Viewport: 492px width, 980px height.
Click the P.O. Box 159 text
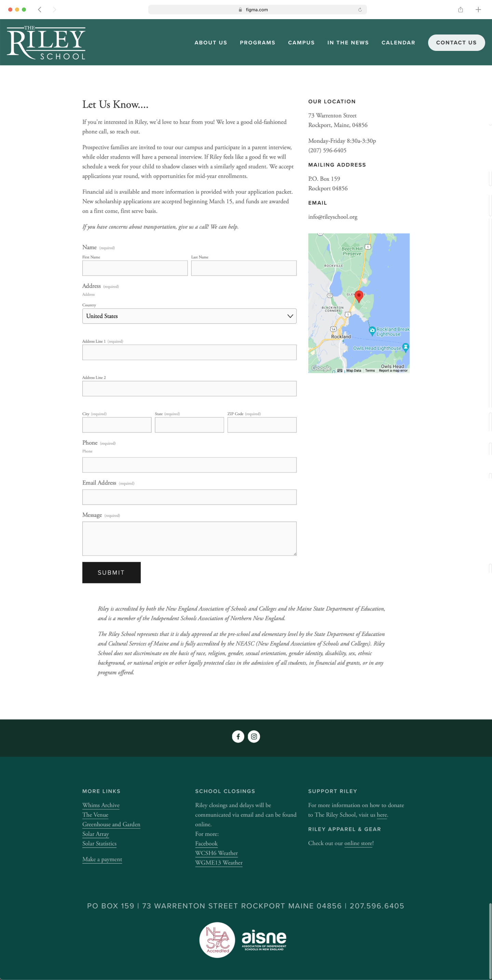tap(324, 179)
